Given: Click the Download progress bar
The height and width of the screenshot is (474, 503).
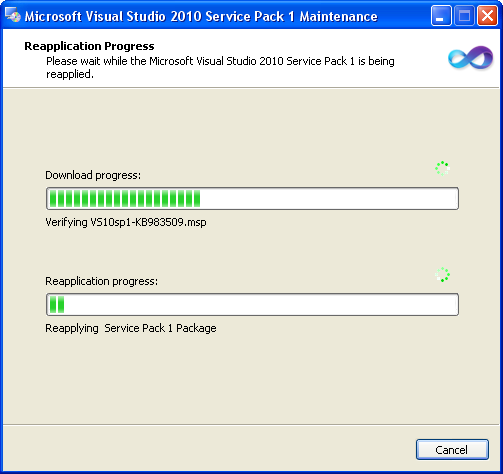Looking at the screenshot, I should (252, 199).
